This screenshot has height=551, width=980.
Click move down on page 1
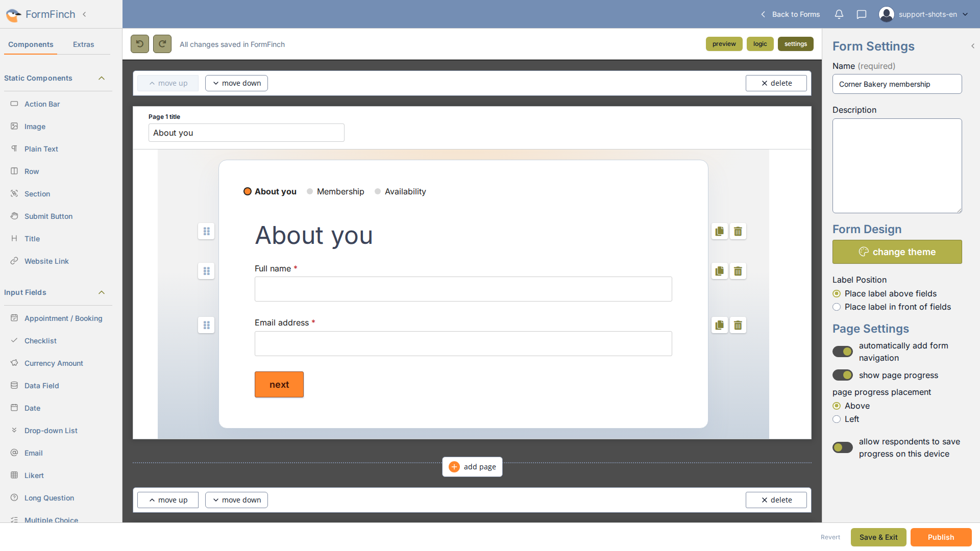coord(236,83)
